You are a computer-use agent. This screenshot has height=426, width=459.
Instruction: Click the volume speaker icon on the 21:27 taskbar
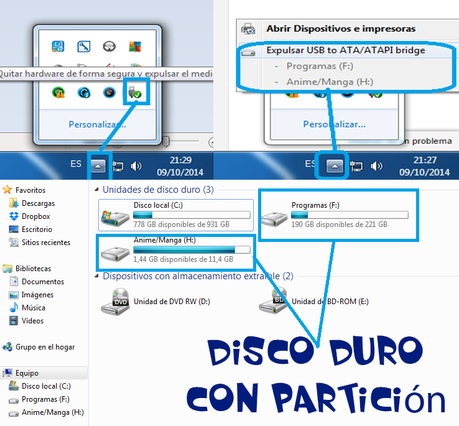click(x=377, y=166)
